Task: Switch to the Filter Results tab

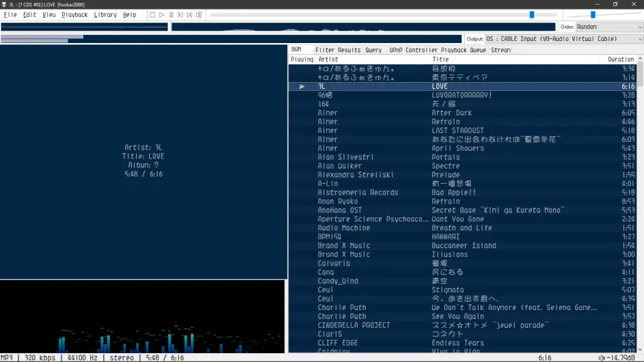Action: coord(338,50)
